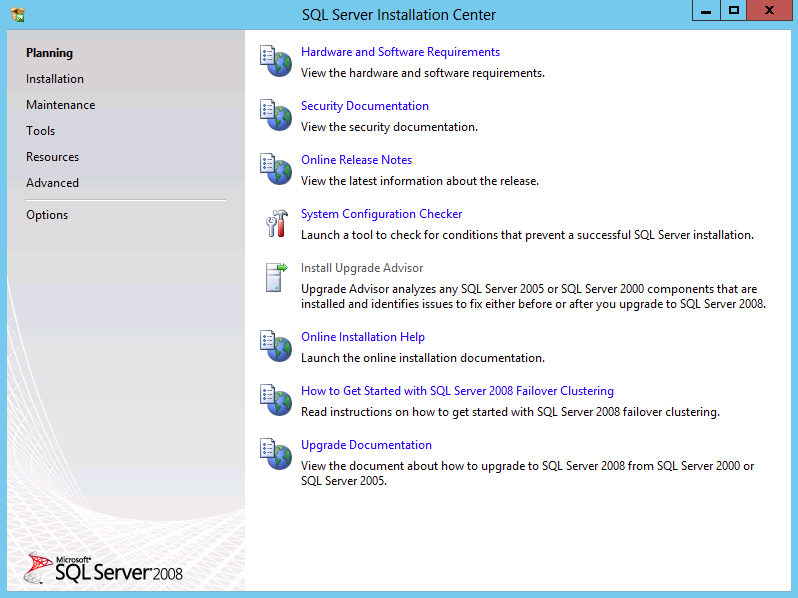Screen dimensions: 798x598
Task: Click the Online Installation Help globe icon
Action: (x=276, y=346)
